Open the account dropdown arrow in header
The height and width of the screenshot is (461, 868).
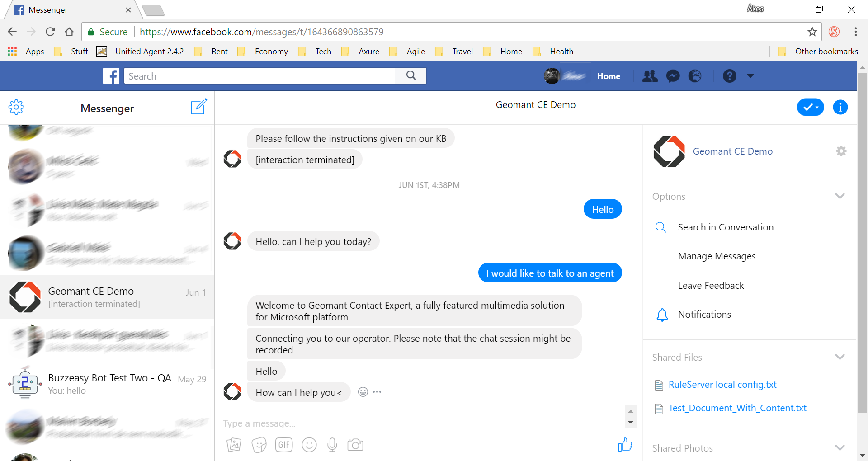tap(750, 76)
